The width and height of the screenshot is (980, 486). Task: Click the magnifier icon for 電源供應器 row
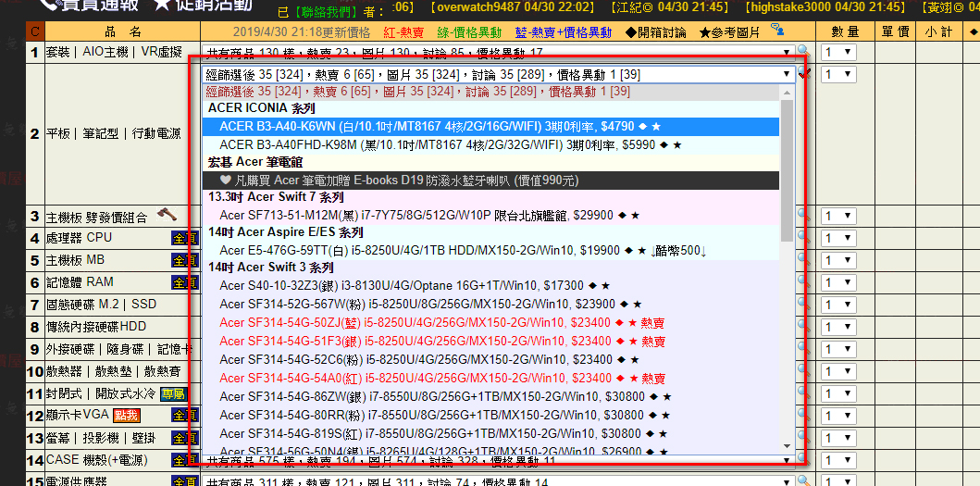click(x=804, y=481)
